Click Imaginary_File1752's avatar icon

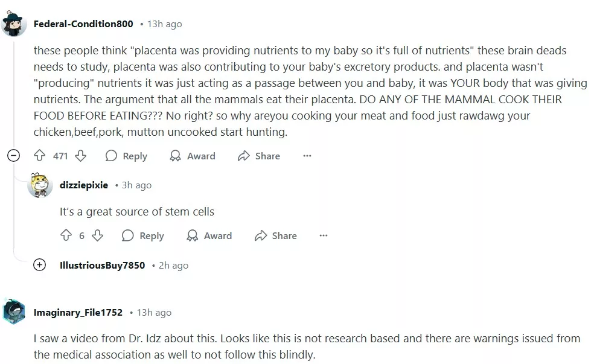pos(14,312)
